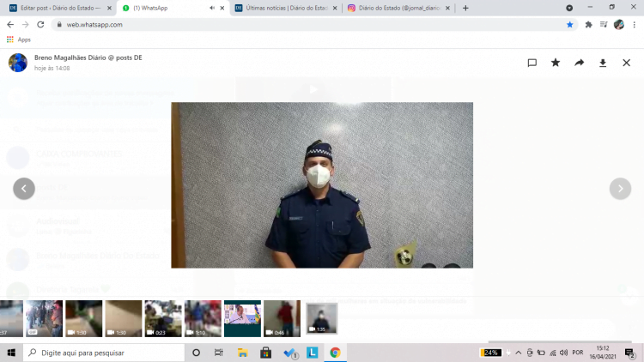Open Microsoft Store from the taskbar
This screenshot has height=362, width=644.
pos(265,353)
